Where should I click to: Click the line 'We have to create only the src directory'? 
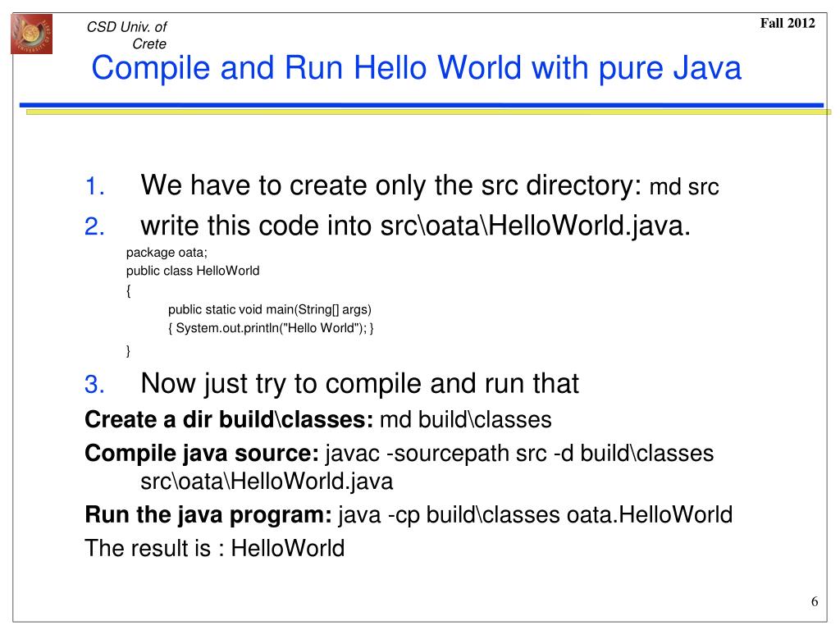coord(391,185)
